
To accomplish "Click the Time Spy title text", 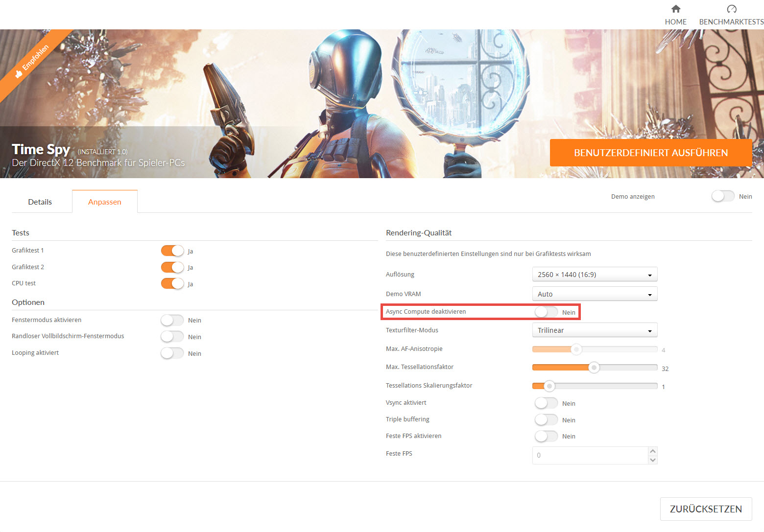I will pyautogui.click(x=41, y=149).
